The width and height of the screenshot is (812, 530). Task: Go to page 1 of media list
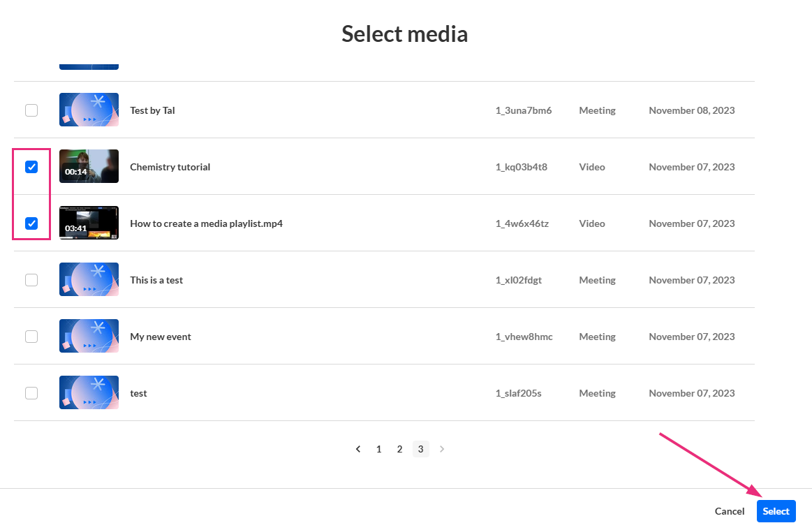379,449
